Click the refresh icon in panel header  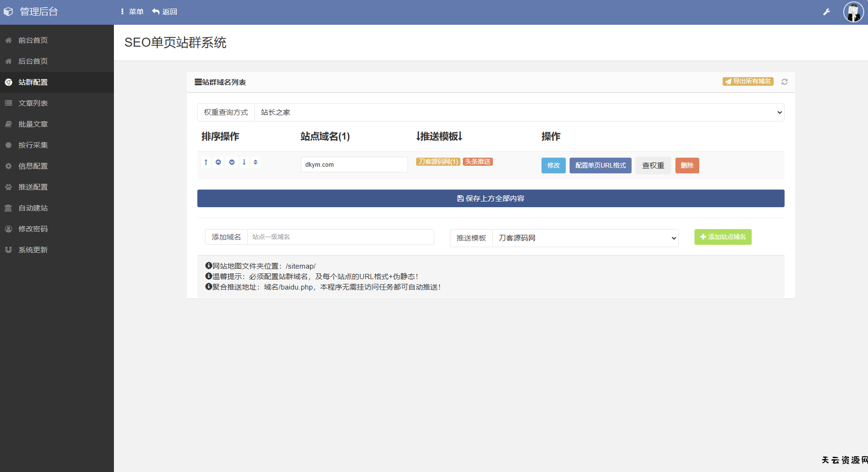pyautogui.click(x=784, y=82)
